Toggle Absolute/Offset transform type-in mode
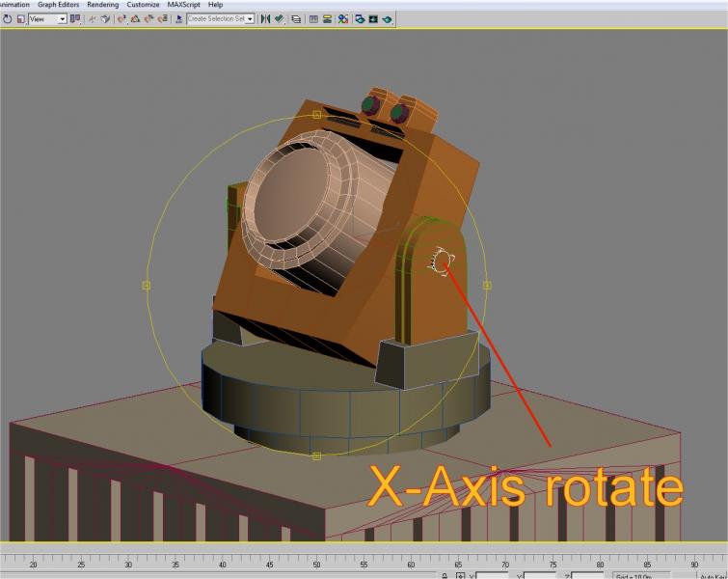Image resolution: width=728 pixels, height=579 pixels. [x=460, y=576]
